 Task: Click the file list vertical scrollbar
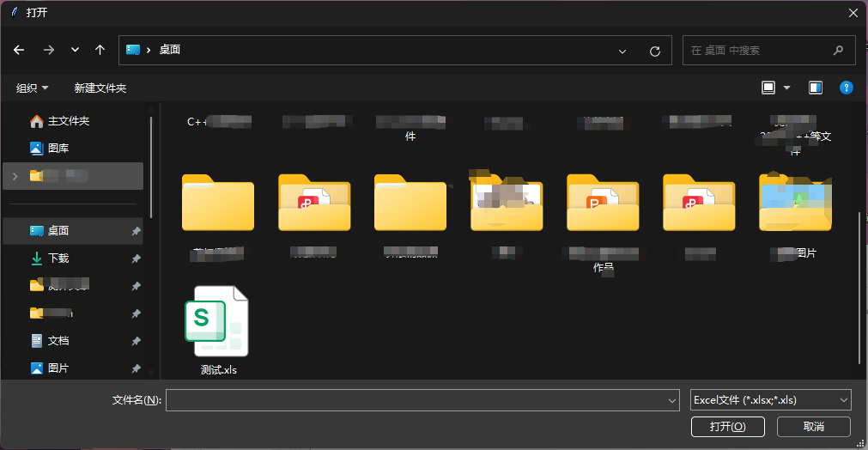(x=859, y=288)
